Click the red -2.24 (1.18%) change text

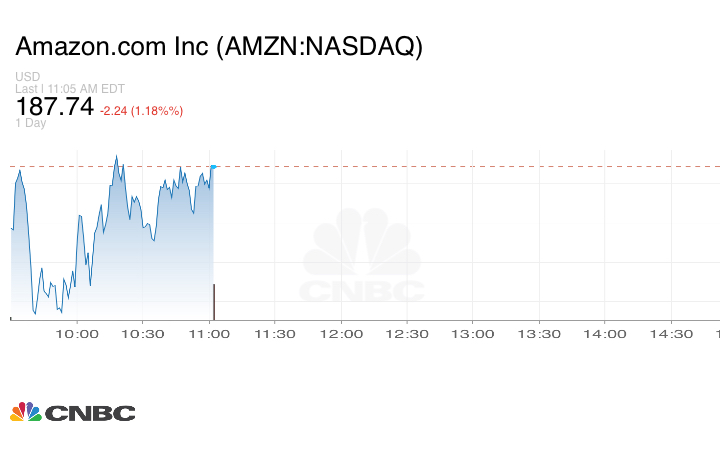tap(141, 110)
